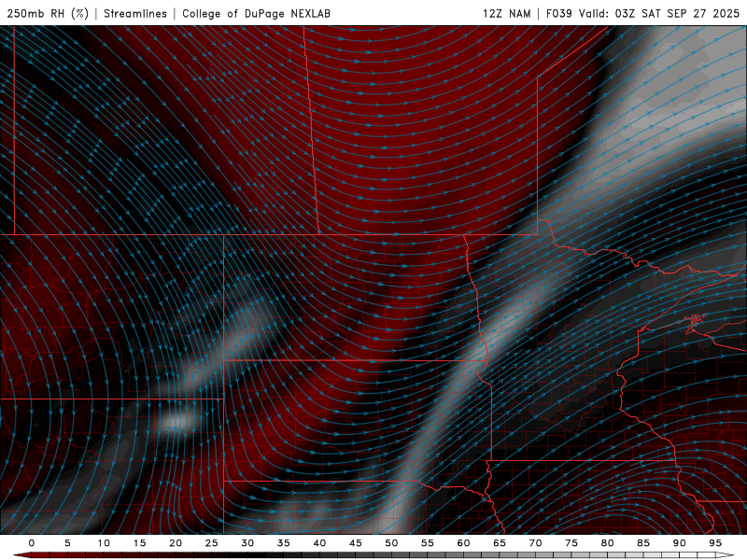Select the "55" label on the scale
Image resolution: width=747 pixels, height=560 pixels.
point(428,543)
